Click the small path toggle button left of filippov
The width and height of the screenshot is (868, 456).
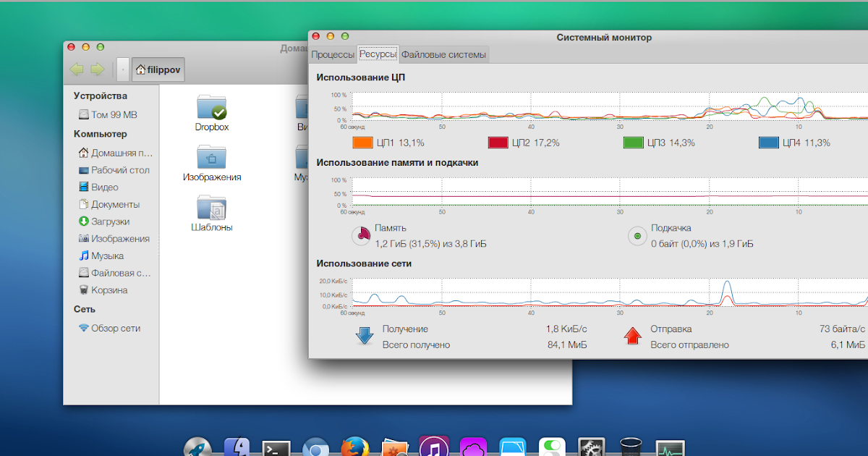coord(123,70)
